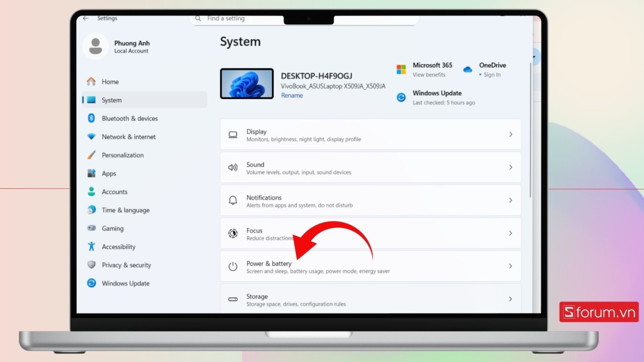The width and height of the screenshot is (644, 362).
Task: Click the desktop wallpaper thumbnail
Action: tap(247, 84)
